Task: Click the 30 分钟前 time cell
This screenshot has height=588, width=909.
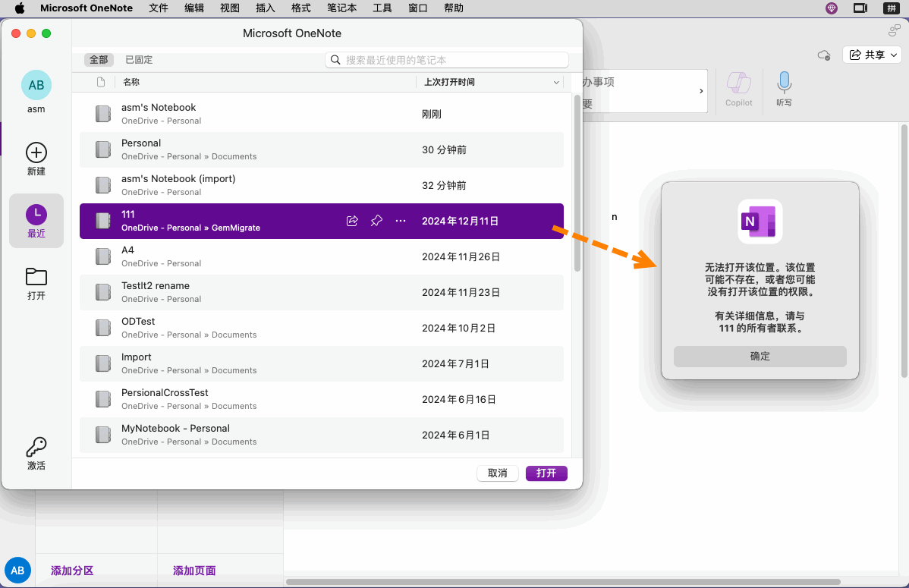Action: click(x=444, y=149)
